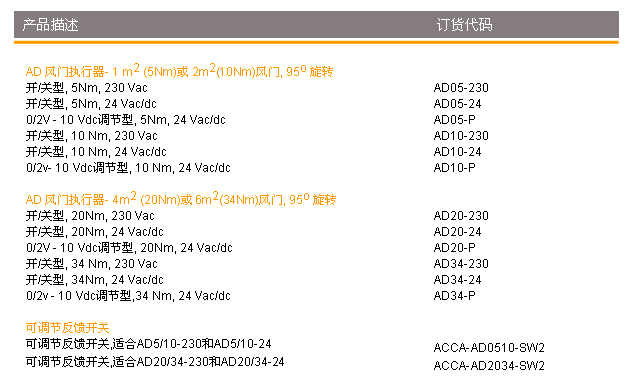Image resolution: width=633 pixels, height=387 pixels.
Task: Click the 20Nm/34Nm AD 风门执行器 heading
Action: pyautogui.click(x=180, y=199)
